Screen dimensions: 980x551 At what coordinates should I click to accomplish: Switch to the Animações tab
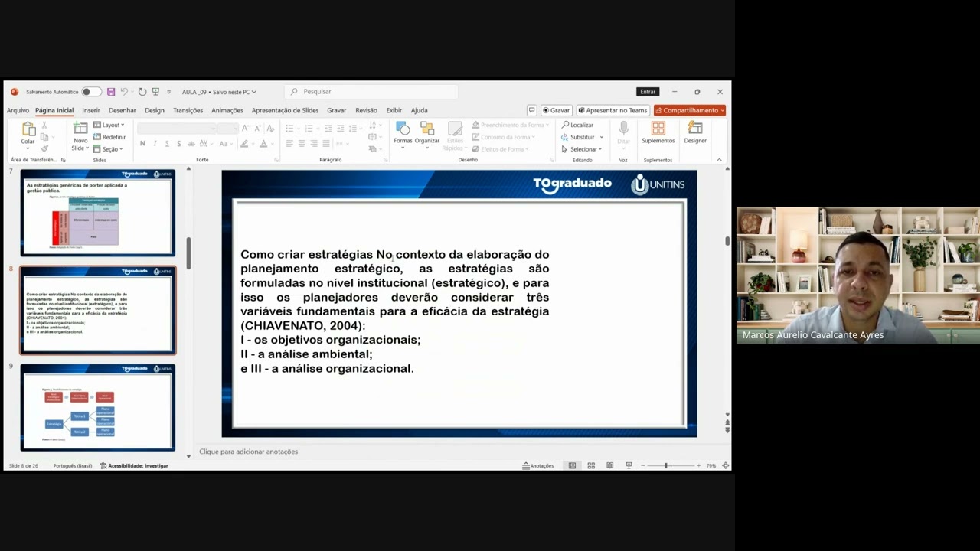tap(227, 110)
